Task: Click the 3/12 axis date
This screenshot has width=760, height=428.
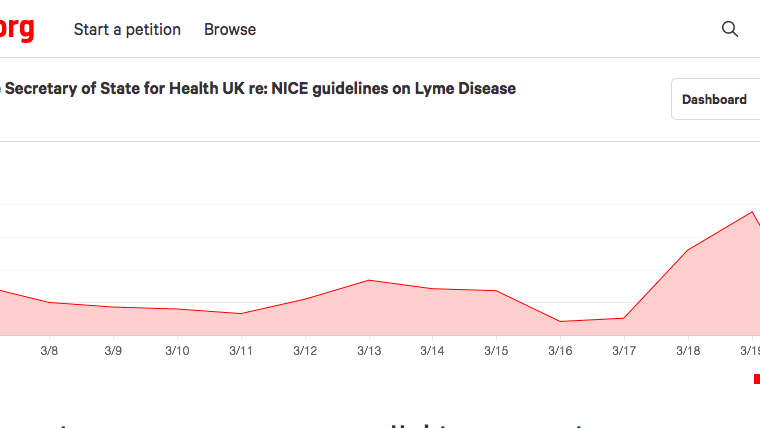Action: [x=305, y=351]
